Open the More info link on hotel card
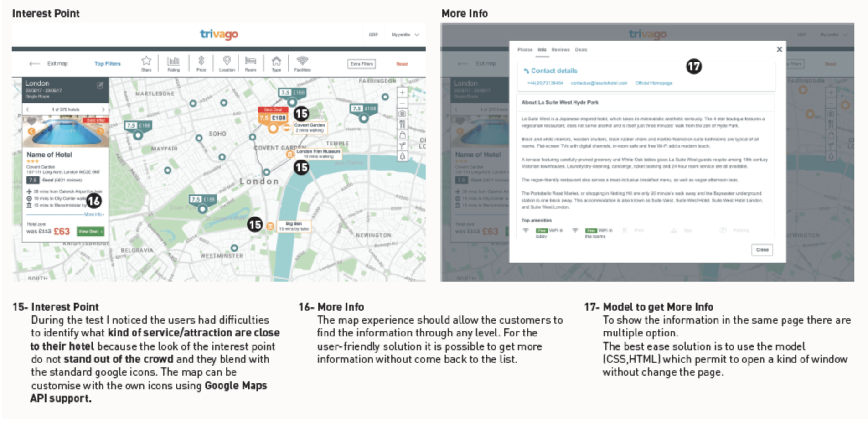Screen dimensions: 868x424 point(93,214)
